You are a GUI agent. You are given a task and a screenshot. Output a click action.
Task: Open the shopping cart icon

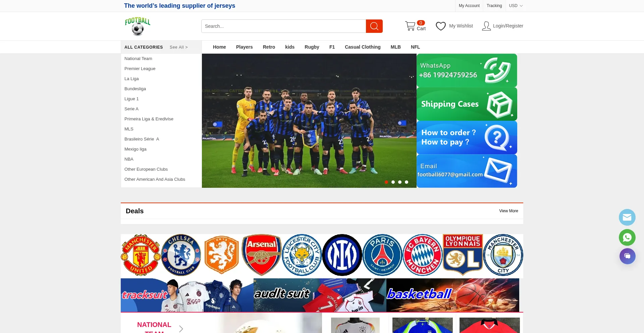410,26
